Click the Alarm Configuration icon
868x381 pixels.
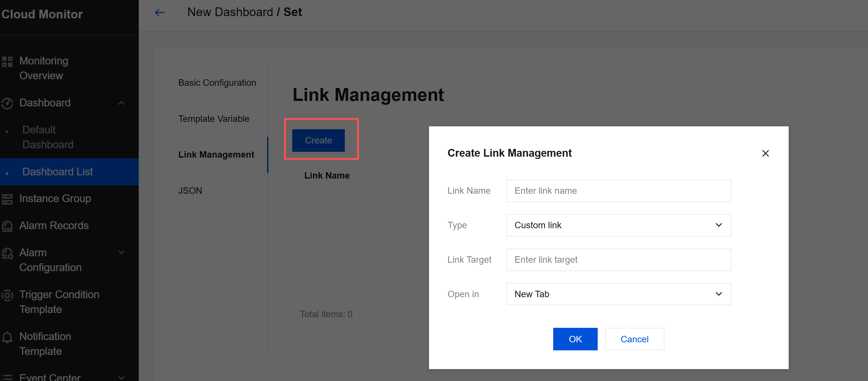7,253
